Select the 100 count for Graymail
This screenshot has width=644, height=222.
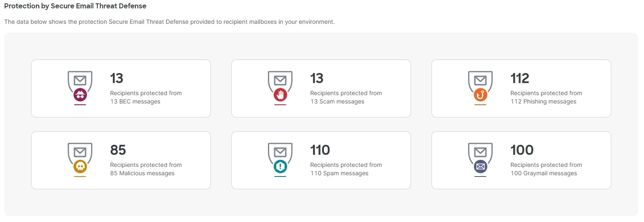point(522,150)
